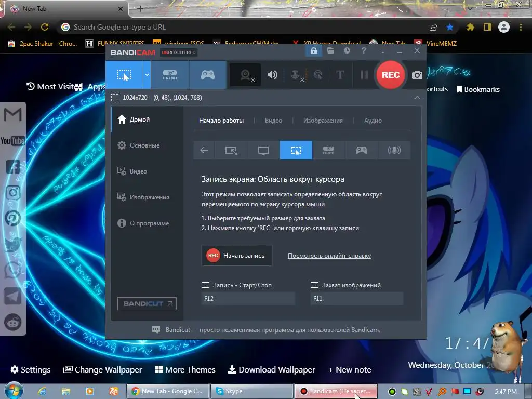Open Изображения settings in sidebar
The image size is (532, 399).
click(147, 197)
